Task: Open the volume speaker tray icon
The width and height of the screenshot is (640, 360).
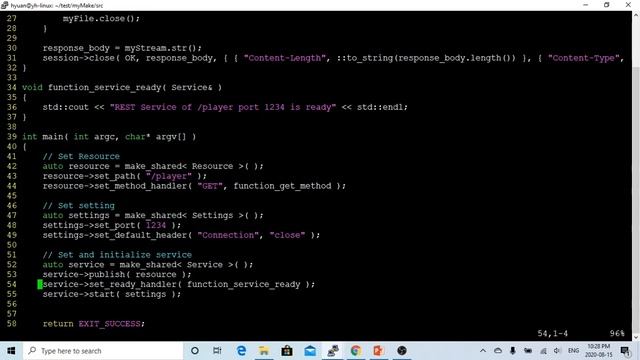Action: point(557,351)
